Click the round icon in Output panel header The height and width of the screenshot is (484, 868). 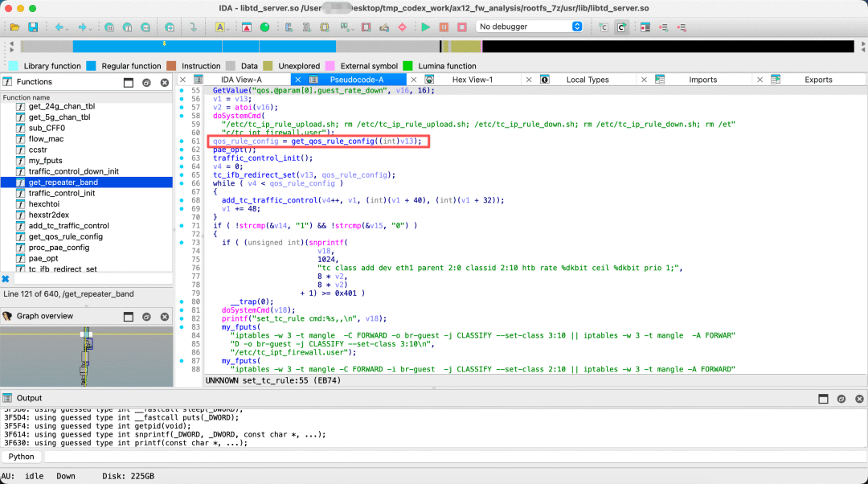(x=841, y=399)
